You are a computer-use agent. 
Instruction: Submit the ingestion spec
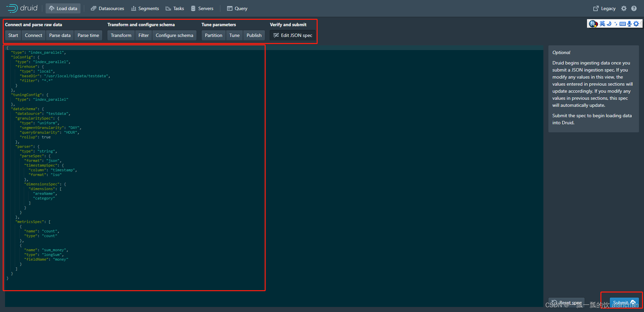624,303
